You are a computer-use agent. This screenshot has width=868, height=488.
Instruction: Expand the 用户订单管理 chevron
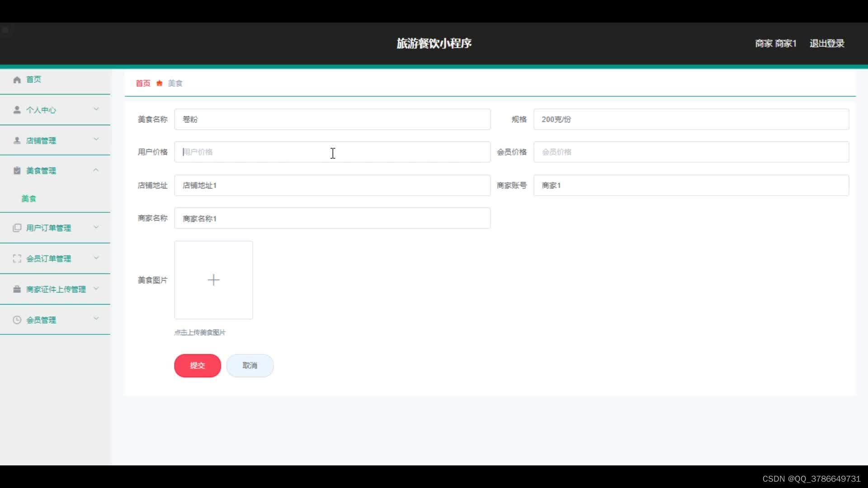(96, 227)
